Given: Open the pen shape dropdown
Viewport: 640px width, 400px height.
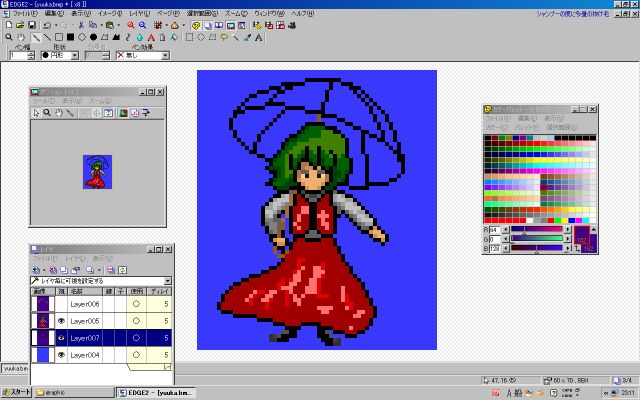Looking at the screenshot, I should (x=74, y=55).
